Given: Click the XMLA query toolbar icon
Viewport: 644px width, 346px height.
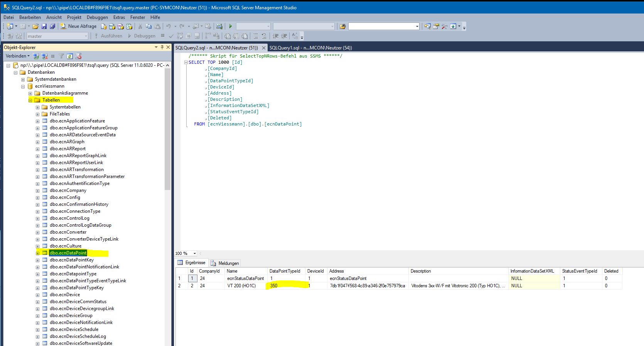Looking at the screenshot, I should [129, 26].
